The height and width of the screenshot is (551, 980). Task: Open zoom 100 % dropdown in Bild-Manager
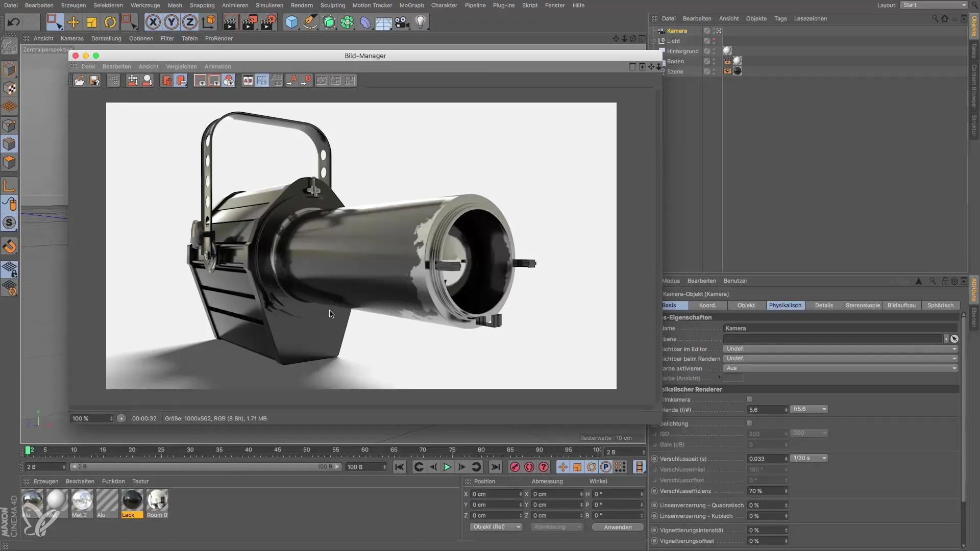(92, 418)
